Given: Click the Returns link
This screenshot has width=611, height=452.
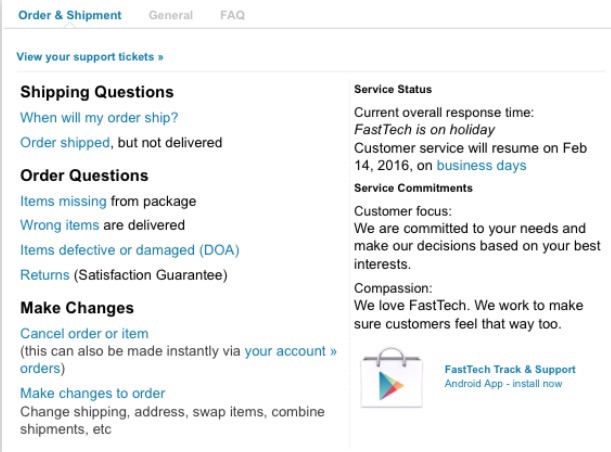Looking at the screenshot, I should click(x=44, y=275).
